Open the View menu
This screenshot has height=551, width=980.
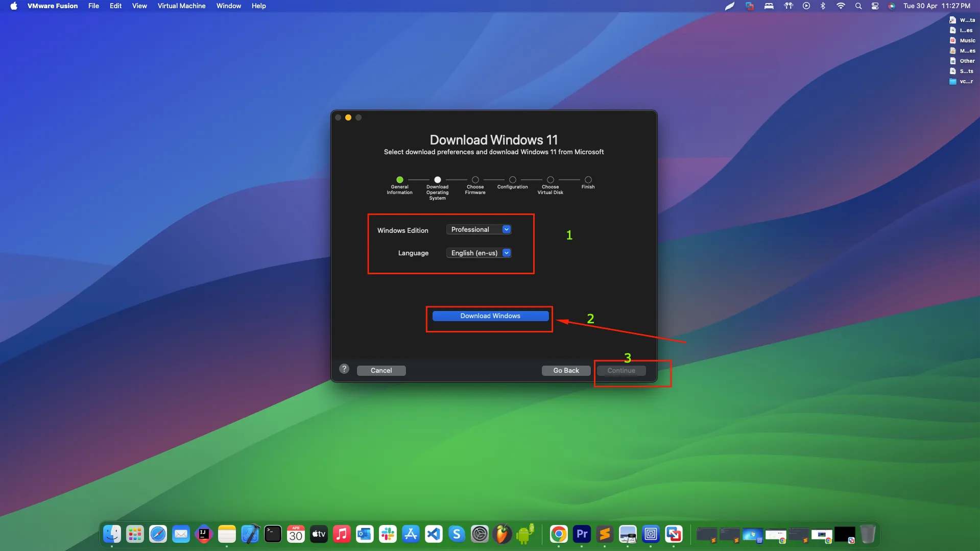pyautogui.click(x=139, y=6)
